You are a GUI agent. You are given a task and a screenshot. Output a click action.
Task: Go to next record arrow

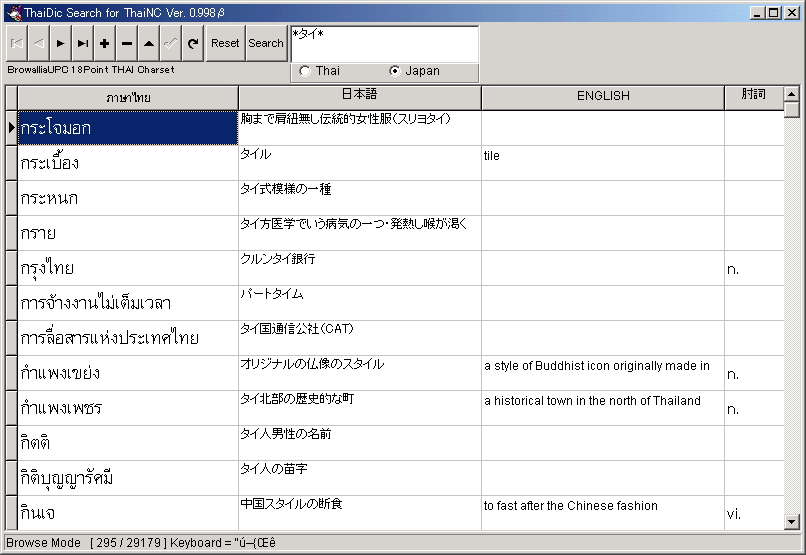pyautogui.click(x=61, y=44)
